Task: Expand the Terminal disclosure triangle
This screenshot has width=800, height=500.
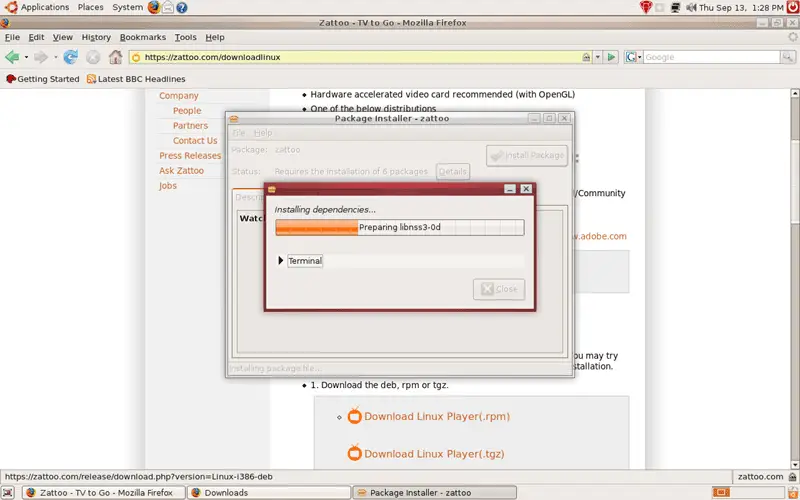Action: point(281,260)
